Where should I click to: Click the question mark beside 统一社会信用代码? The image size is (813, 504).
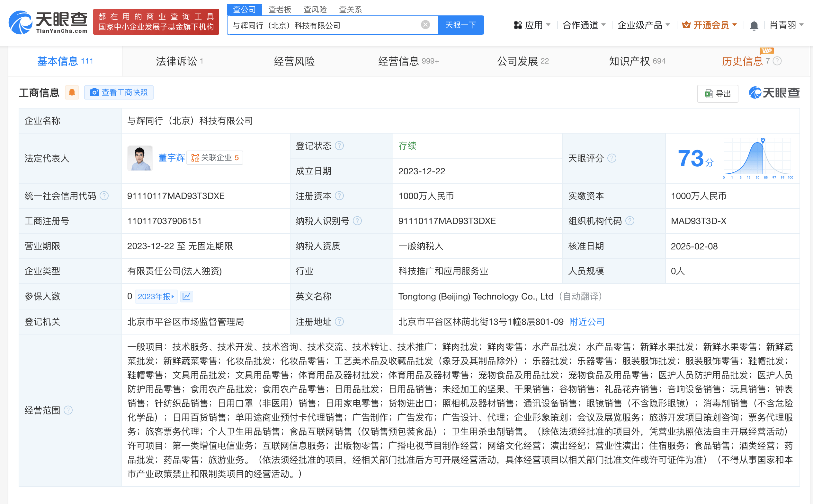point(104,196)
